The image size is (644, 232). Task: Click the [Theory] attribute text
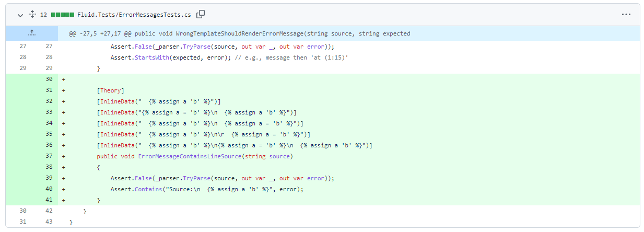point(111,90)
